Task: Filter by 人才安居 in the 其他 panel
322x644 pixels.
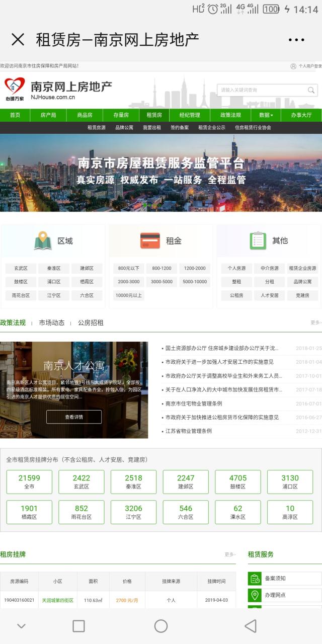Action: (x=270, y=295)
